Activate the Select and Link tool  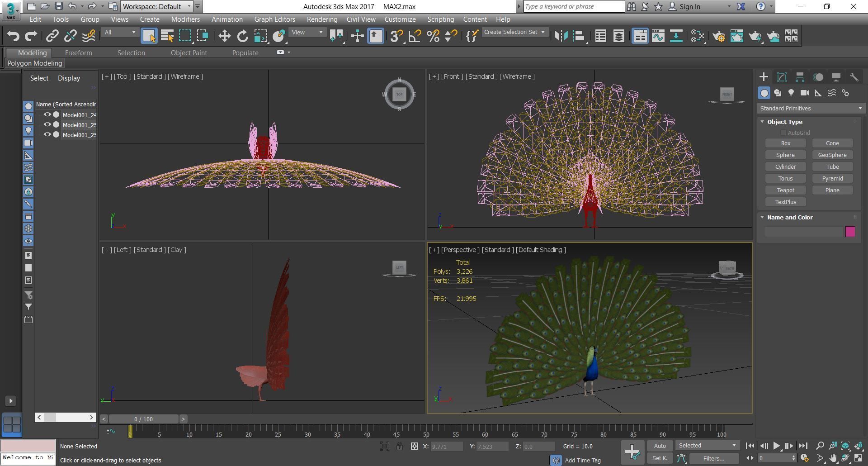pos(52,36)
